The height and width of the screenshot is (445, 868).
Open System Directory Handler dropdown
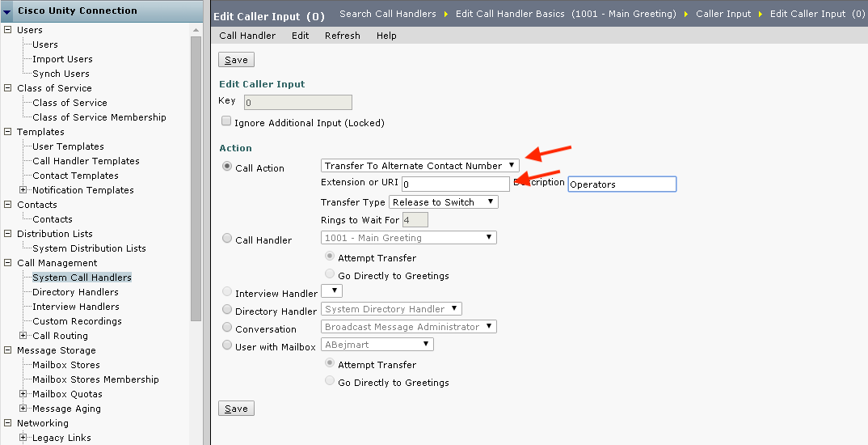[x=391, y=309]
